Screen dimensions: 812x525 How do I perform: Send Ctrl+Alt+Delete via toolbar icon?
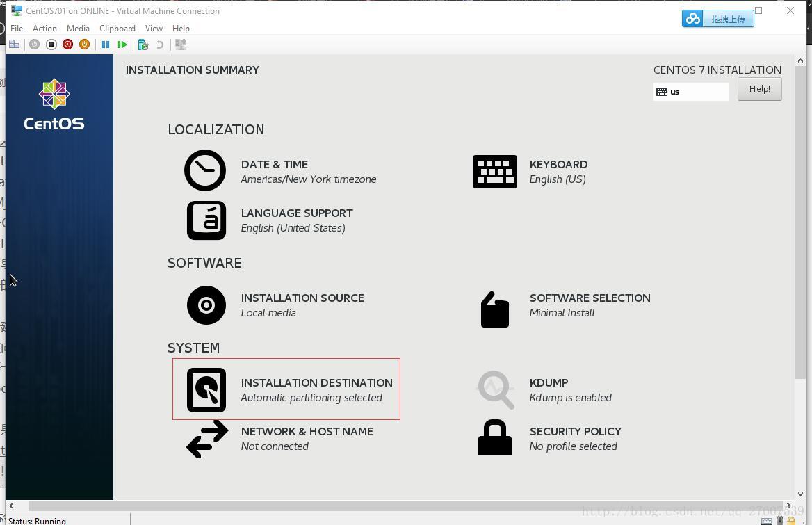(x=15, y=45)
